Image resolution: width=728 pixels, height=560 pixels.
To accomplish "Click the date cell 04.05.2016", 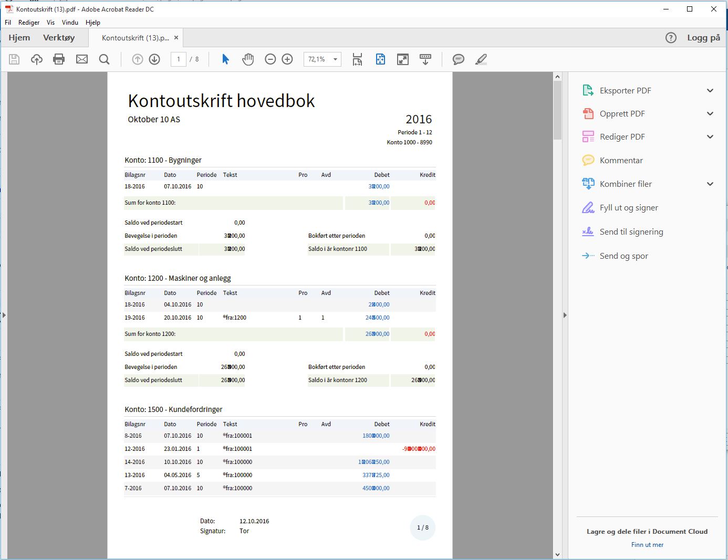I will click(x=178, y=475).
